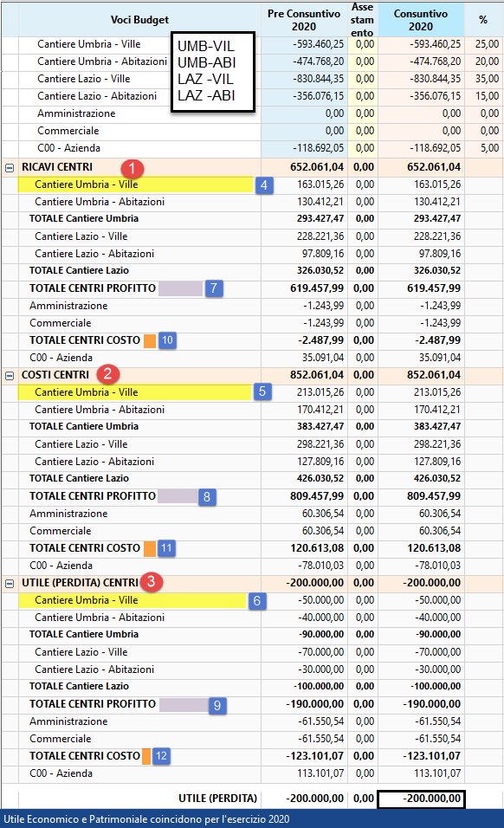Image resolution: width=504 pixels, height=828 pixels.
Task: Collapse the COSTI CENTRI group
Action: [x=10, y=375]
